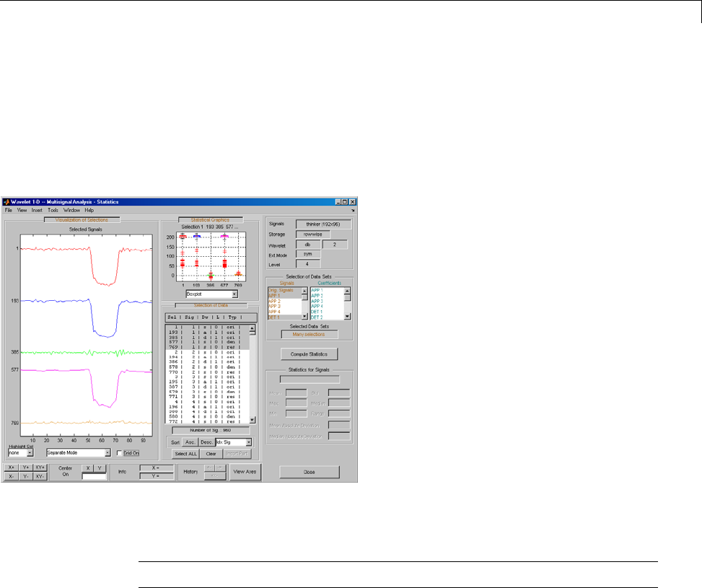
Task: Click the History back arrow button
Action: click(209, 468)
